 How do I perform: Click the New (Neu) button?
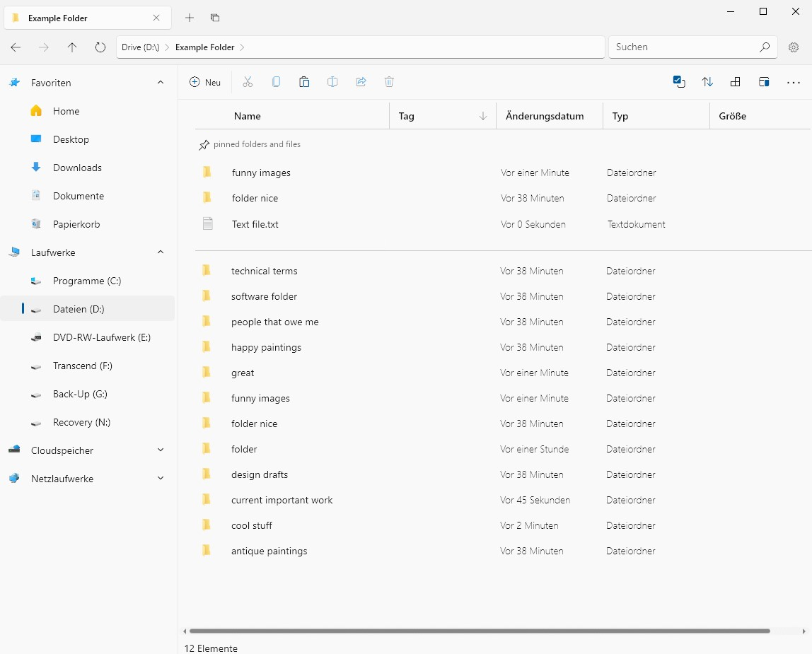(x=205, y=82)
